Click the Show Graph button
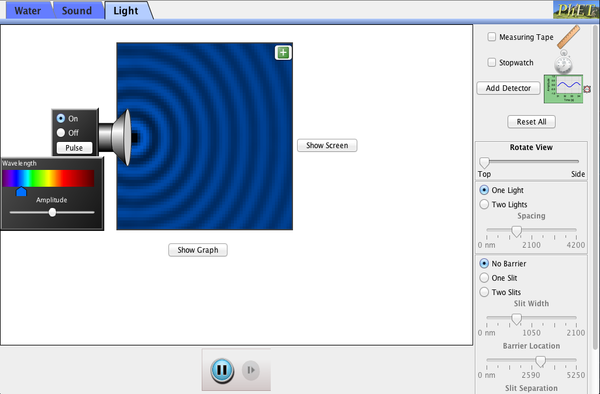 [x=198, y=250]
